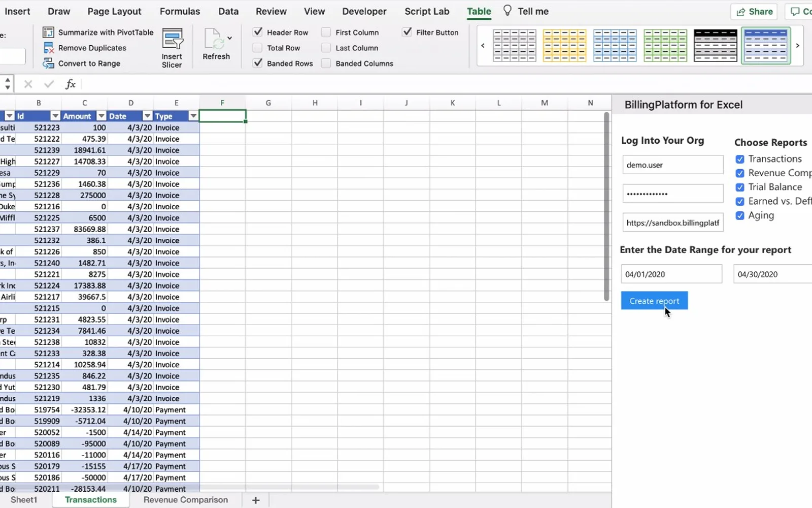This screenshot has width=812, height=508.
Task: Select the green table style swatch
Action: tap(665, 45)
